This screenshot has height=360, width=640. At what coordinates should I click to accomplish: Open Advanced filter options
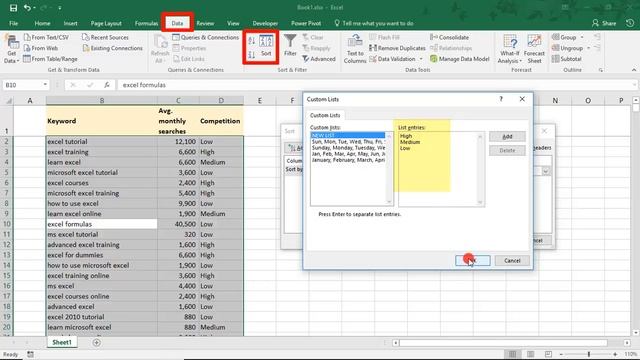tap(319, 59)
